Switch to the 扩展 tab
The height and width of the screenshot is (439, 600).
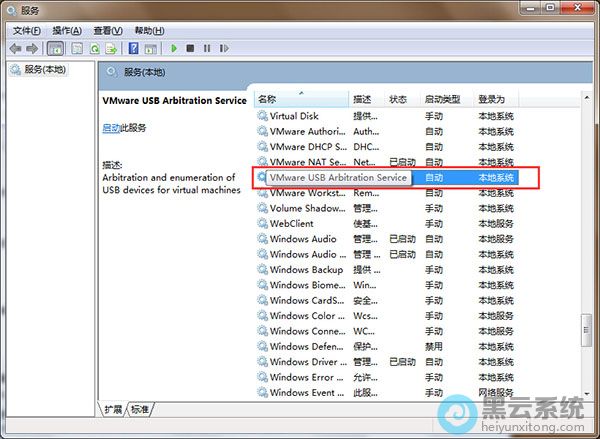coord(113,409)
